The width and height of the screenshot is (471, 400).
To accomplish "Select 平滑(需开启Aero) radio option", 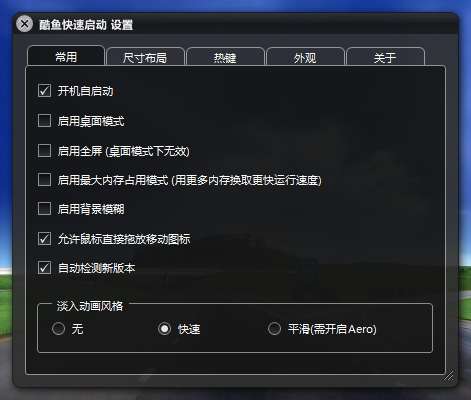I will pyautogui.click(x=274, y=329).
